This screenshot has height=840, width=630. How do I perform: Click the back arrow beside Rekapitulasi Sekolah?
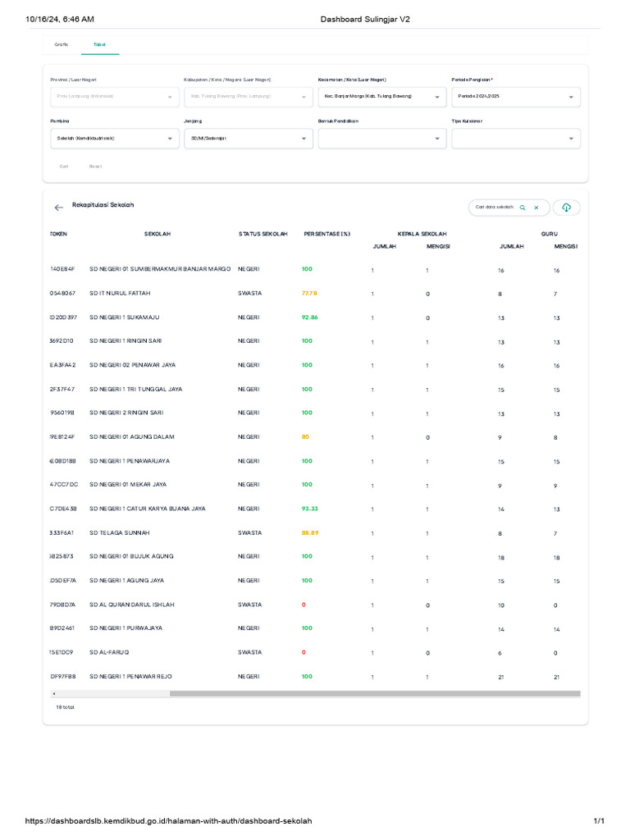(58, 208)
